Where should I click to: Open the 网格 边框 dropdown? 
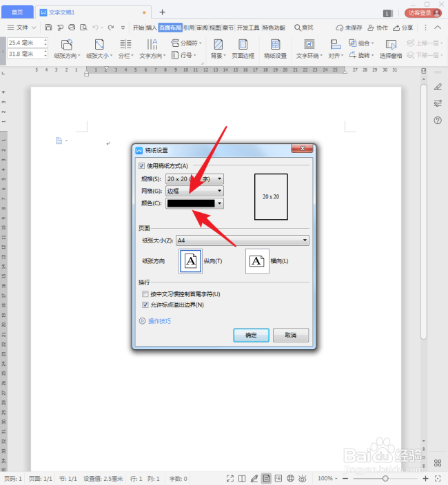[194, 191]
